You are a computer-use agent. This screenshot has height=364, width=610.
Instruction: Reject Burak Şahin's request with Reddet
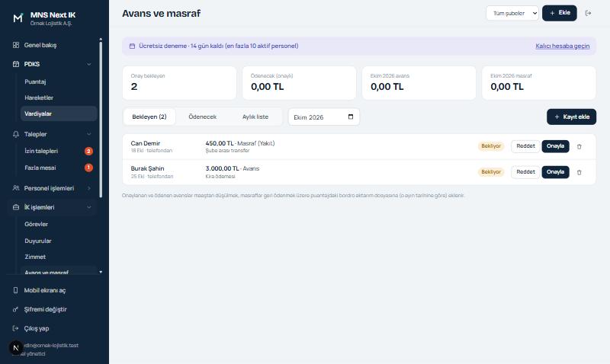(525, 172)
